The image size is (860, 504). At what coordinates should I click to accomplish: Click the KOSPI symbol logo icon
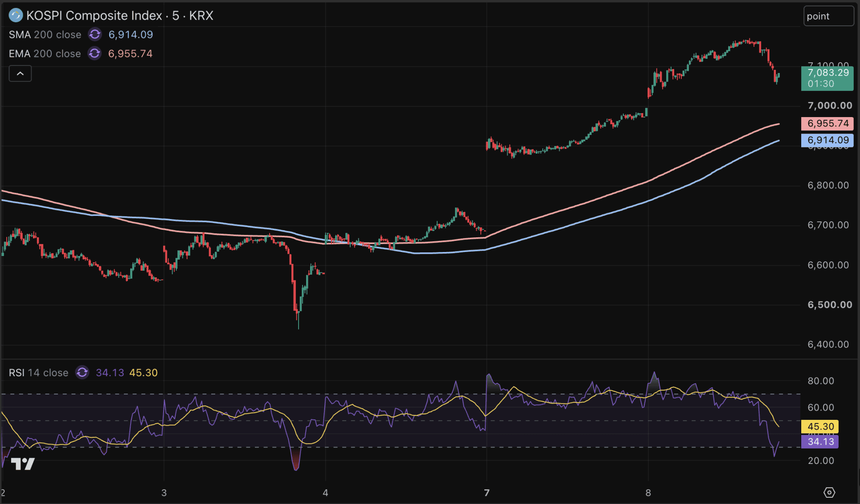pos(16,16)
